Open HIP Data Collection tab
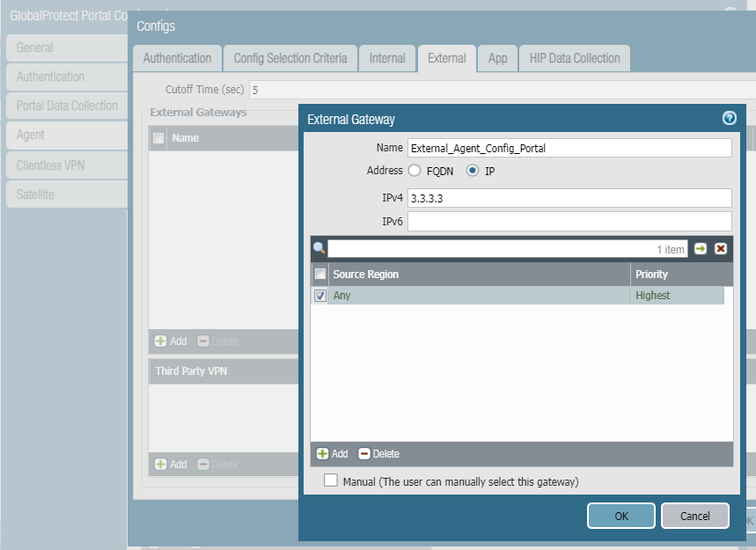The height and width of the screenshot is (550, 756). coord(575,58)
